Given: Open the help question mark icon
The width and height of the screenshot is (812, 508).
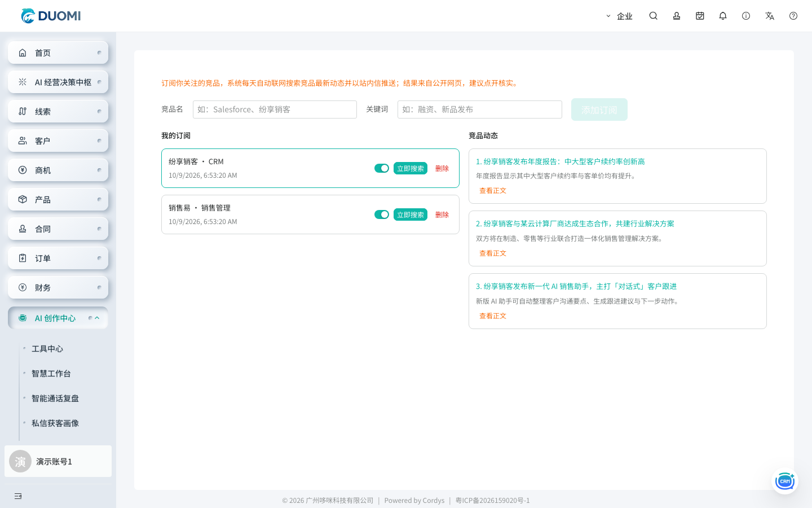Looking at the screenshot, I should tap(793, 16).
